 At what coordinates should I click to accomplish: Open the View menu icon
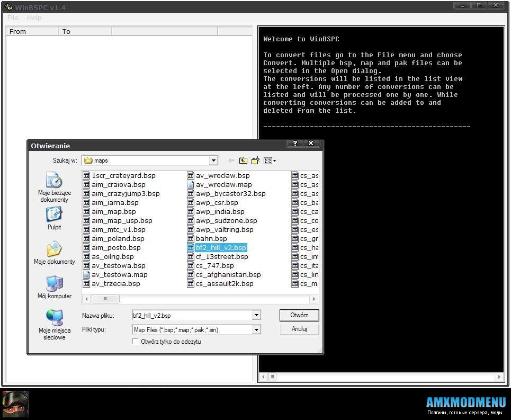(x=270, y=160)
